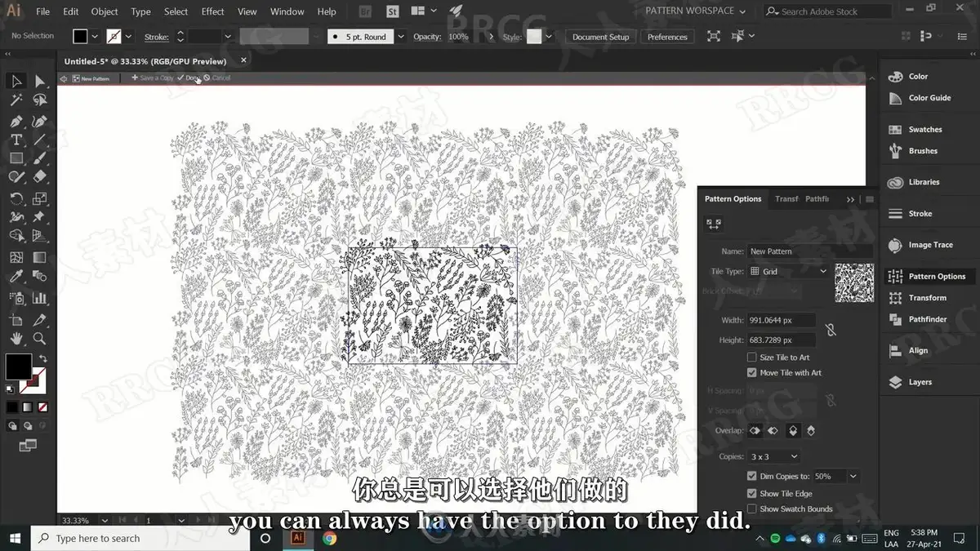Select the Gradient tool
Image resolution: width=980 pixels, height=551 pixels.
coord(40,257)
